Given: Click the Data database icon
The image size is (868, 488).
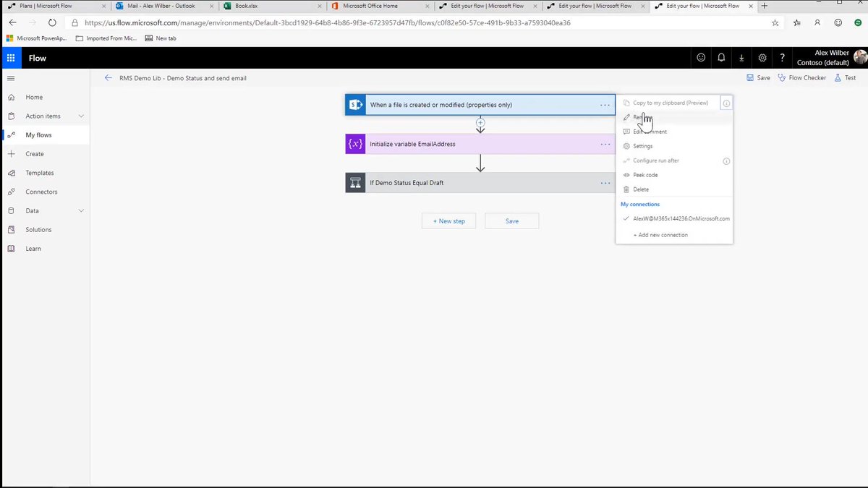Looking at the screenshot, I should tap(11, 210).
